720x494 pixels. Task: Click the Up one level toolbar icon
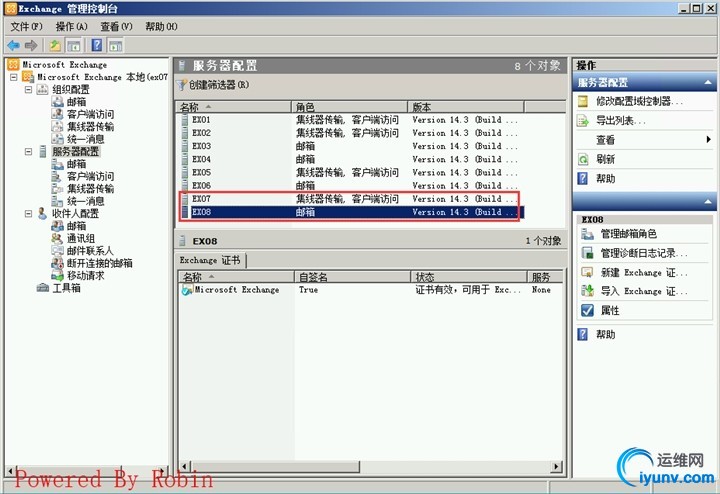tap(55, 45)
